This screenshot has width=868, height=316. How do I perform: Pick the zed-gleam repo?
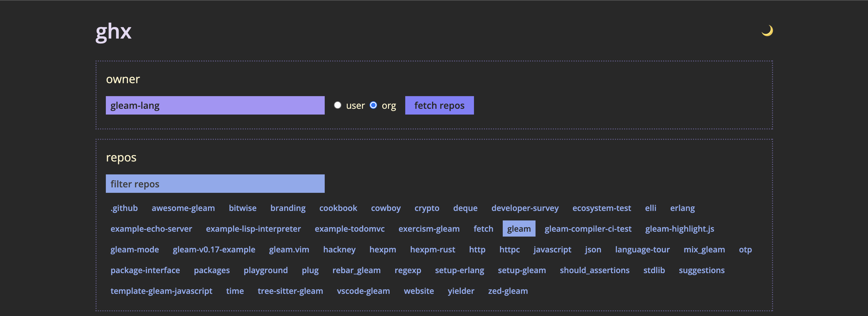pyautogui.click(x=508, y=291)
